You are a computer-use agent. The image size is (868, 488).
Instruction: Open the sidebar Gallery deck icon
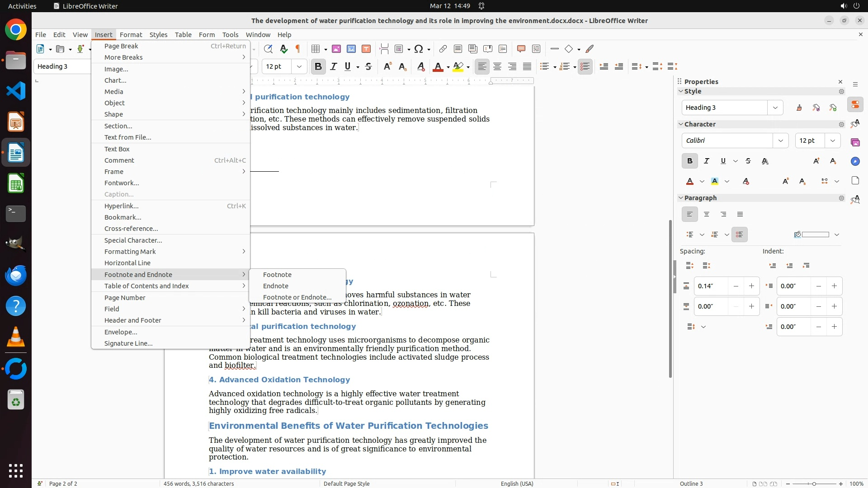pos(855,142)
